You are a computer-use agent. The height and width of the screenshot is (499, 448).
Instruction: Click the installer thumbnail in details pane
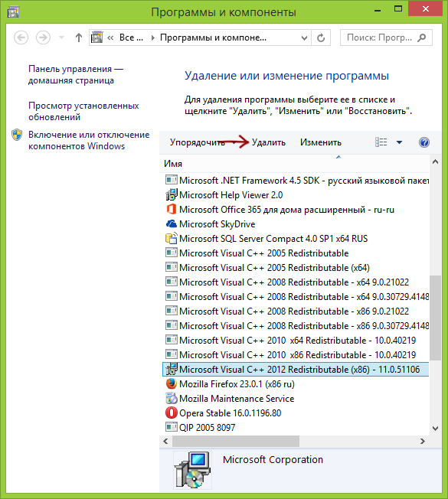coord(192,470)
